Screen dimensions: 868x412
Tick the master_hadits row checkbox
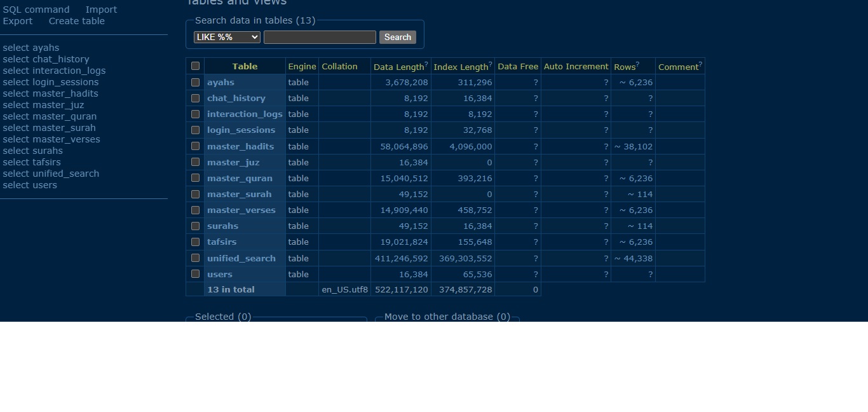tap(195, 146)
